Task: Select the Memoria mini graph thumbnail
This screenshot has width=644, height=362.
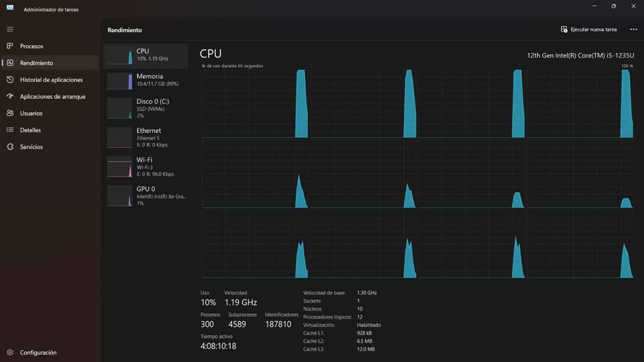Action: pyautogui.click(x=119, y=81)
